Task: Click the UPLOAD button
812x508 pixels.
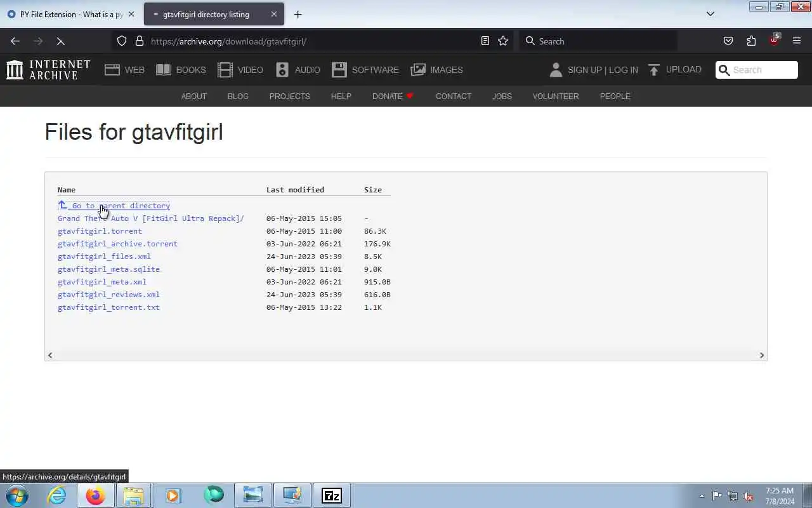Action: (x=675, y=70)
